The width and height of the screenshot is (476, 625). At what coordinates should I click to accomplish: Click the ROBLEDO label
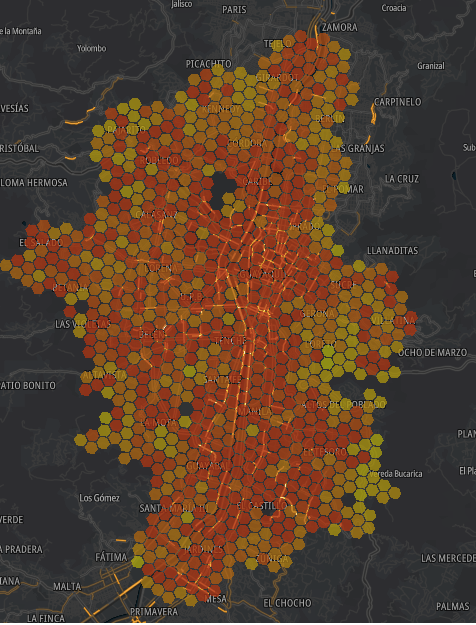(x=159, y=161)
